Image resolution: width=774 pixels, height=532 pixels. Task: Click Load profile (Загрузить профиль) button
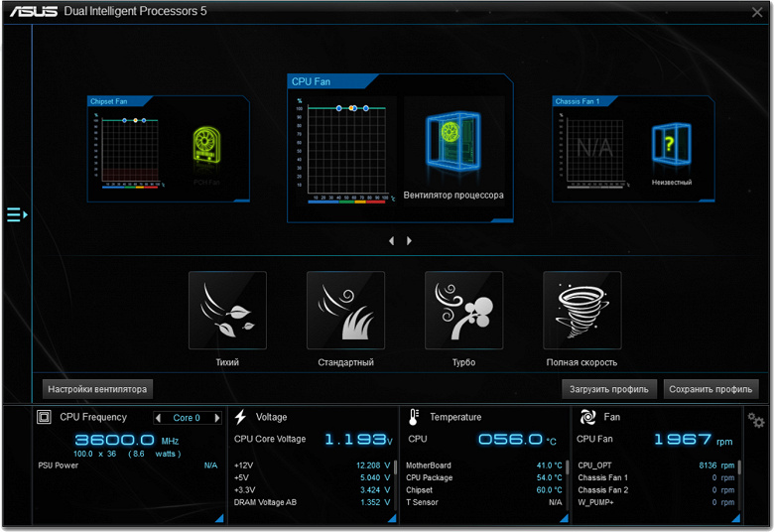(x=609, y=389)
